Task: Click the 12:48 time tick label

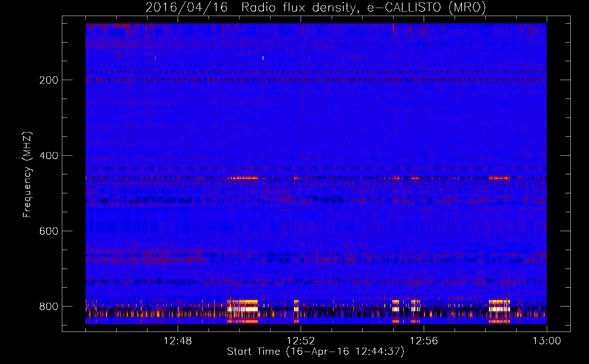Action: click(x=178, y=341)
